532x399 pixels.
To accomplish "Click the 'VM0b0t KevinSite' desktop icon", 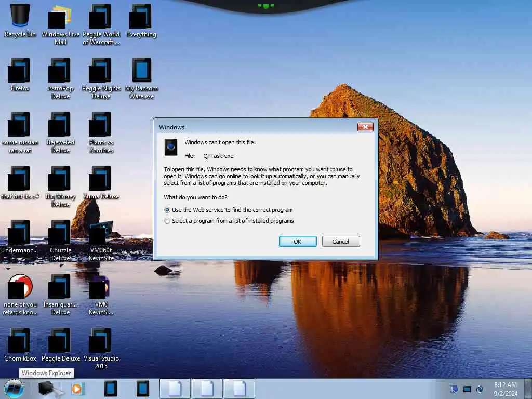I will 101,241.
